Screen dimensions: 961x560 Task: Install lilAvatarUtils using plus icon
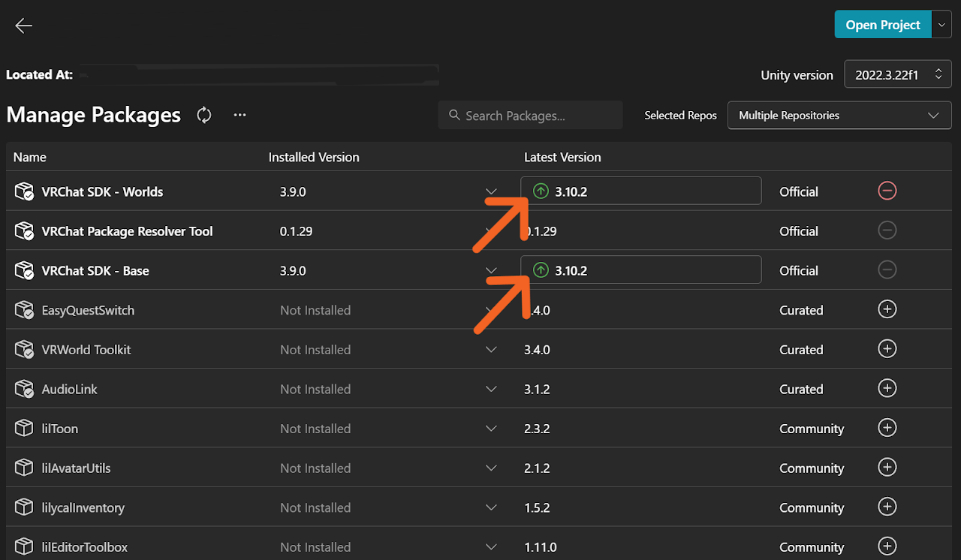point(887,468)
